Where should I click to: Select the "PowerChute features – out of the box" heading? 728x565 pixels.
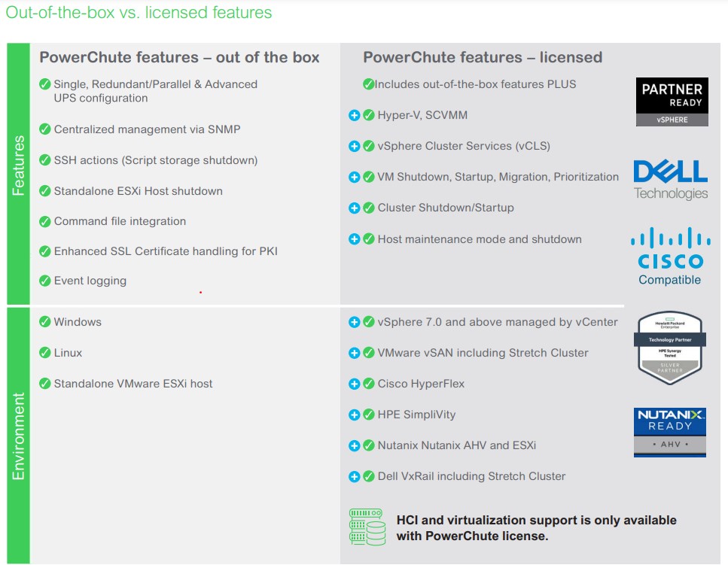pos(179,57)
